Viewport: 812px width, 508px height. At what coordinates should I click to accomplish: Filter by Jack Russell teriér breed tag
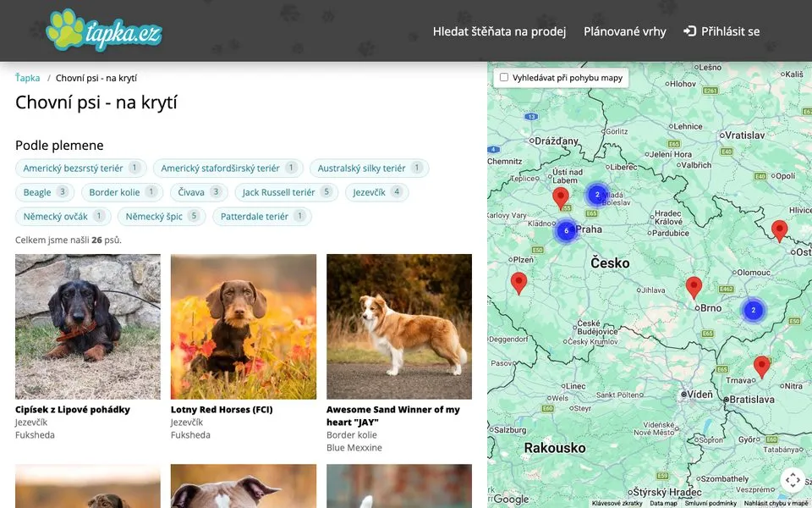(287, 192)
